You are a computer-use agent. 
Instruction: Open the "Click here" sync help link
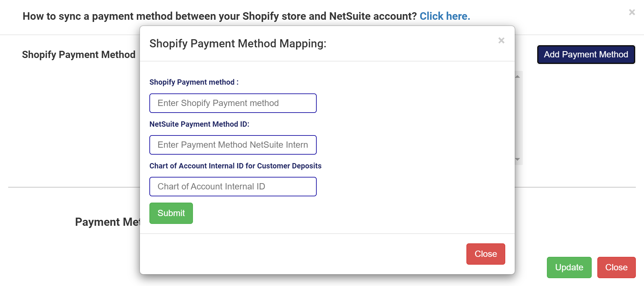coord(444,16)
